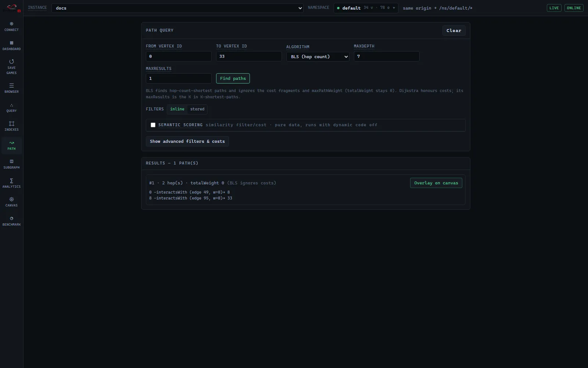The height and width of the screenshot is (368, 588).
Task: Open the Browser sidebar icon
Action: point(11,88)
